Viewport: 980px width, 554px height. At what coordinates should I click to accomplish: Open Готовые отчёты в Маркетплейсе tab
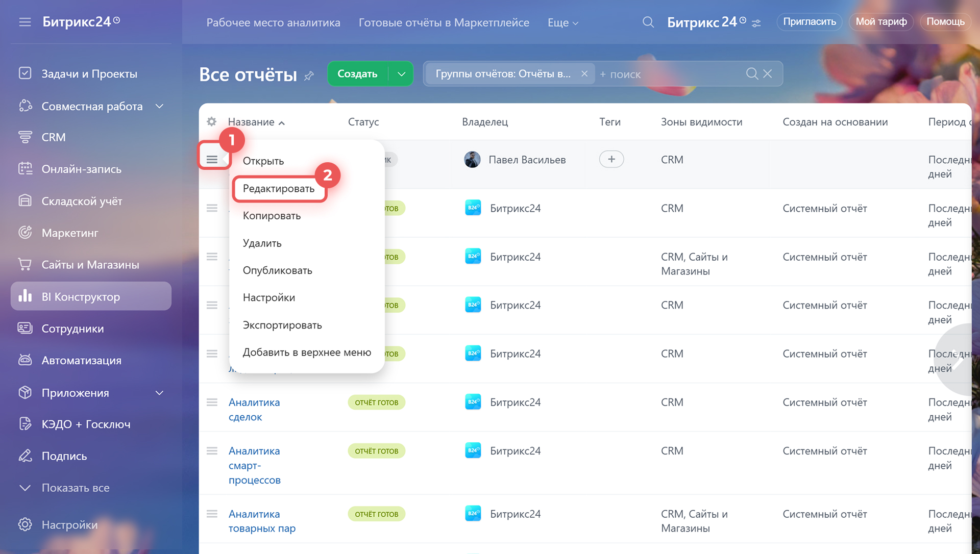pyautogui.click(x=444, y=22)
